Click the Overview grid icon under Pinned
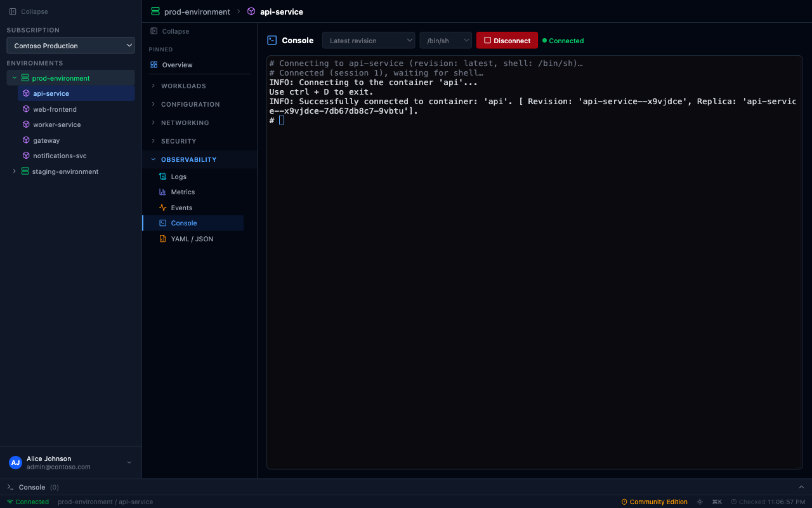The height and width of the screenshot is (508, 812). [154, 65]
